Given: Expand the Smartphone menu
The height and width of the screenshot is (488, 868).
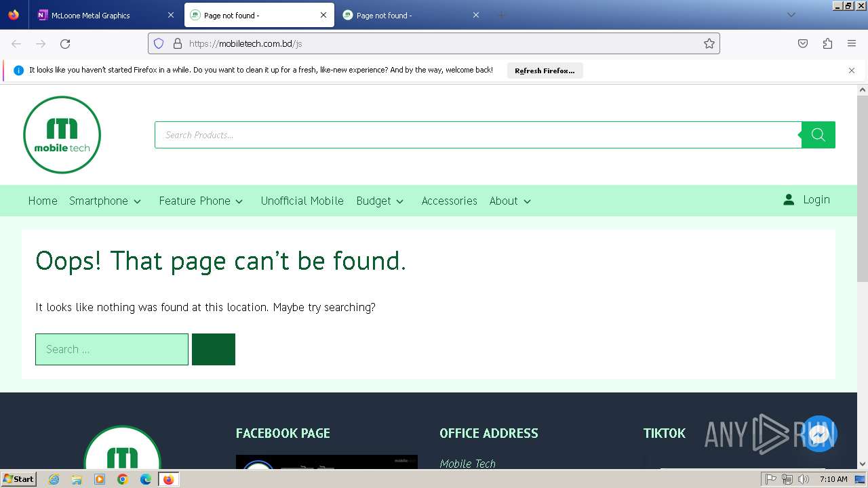Looking at the screenshot, I should point(105,201).
